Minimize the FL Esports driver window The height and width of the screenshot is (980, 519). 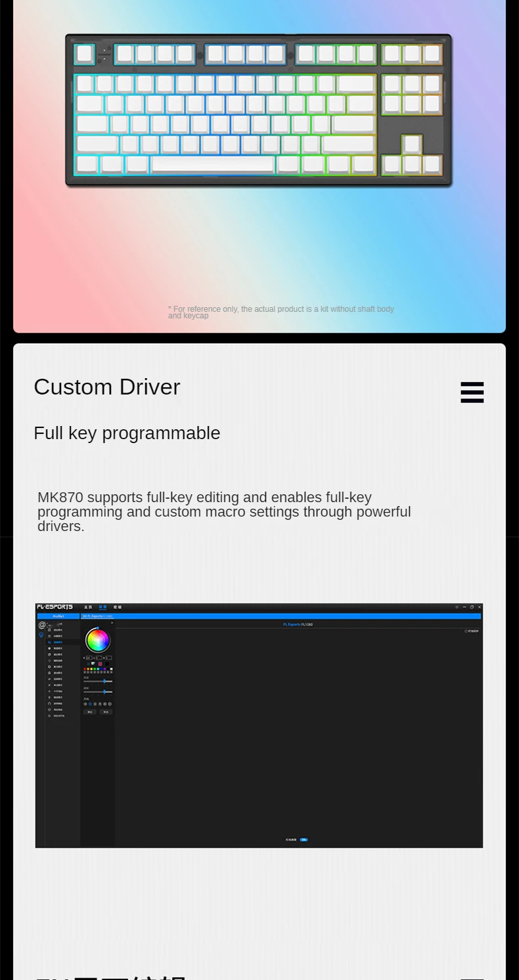pos(464,607)
